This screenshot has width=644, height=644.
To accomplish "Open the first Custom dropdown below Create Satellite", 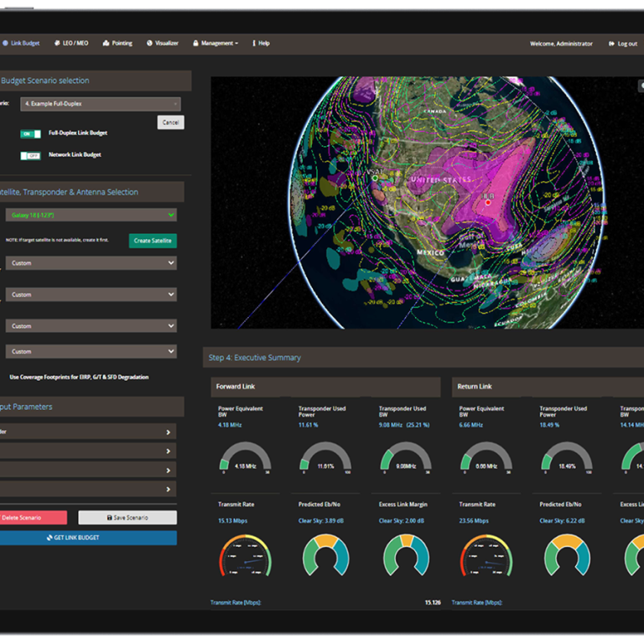I will coord(91,263).
